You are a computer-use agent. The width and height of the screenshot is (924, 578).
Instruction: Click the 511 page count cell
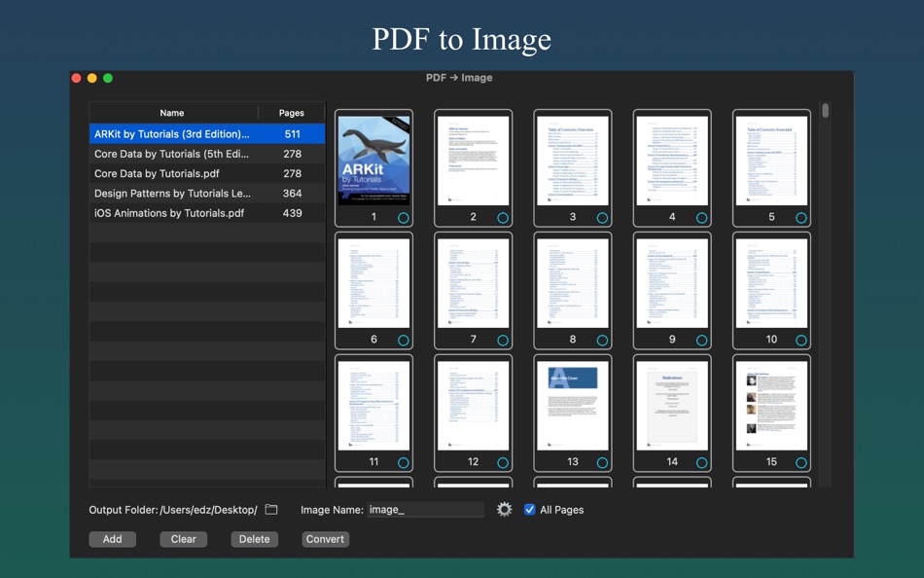click(293, 134)
